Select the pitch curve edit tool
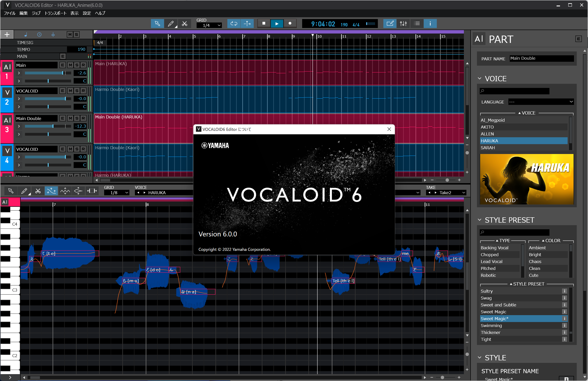 pyautogui.click(x=51, y=191)
